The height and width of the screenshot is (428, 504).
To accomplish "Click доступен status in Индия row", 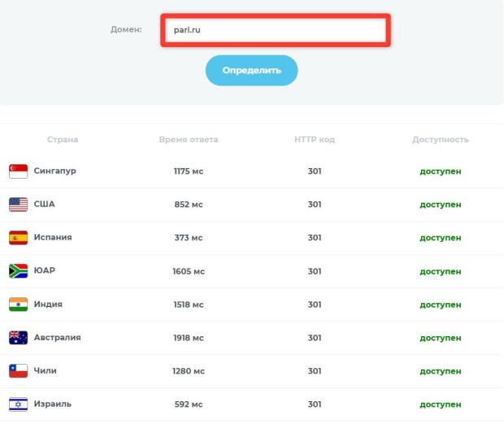I will pos(441,305).
